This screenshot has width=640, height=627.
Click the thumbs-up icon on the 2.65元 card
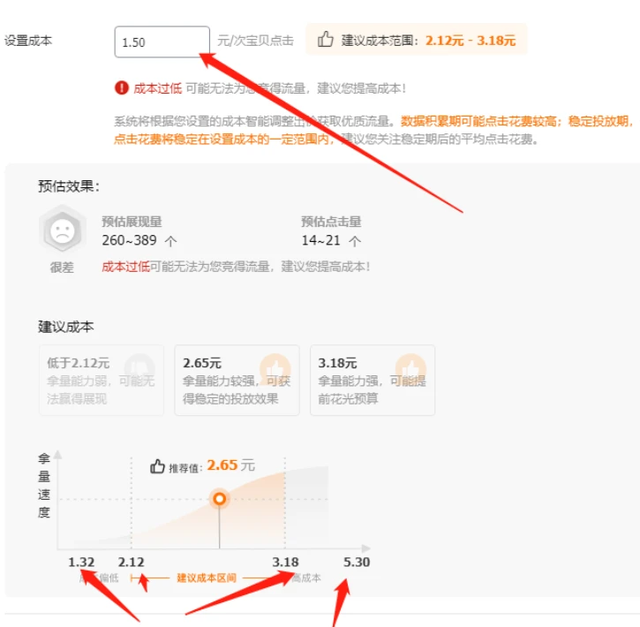(x=275, y=369)
